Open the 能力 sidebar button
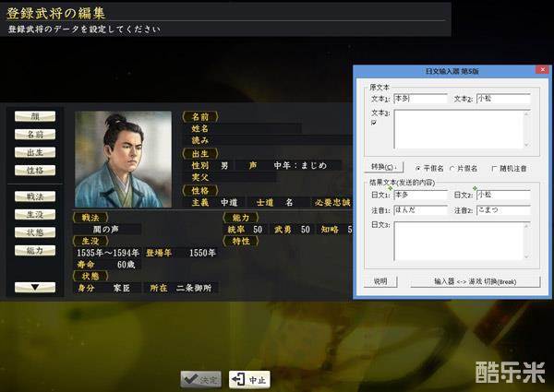 35,250
